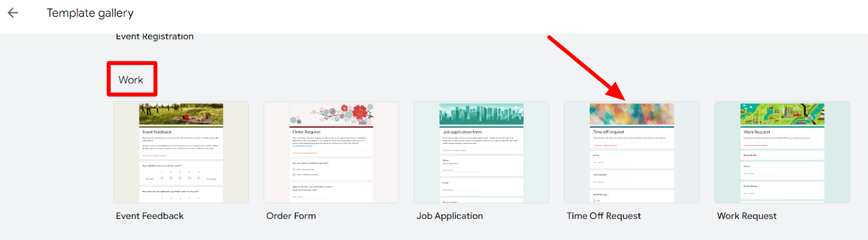
Task: Open the Time Off Request template thumbnail
Action: [x=632, y=153]
